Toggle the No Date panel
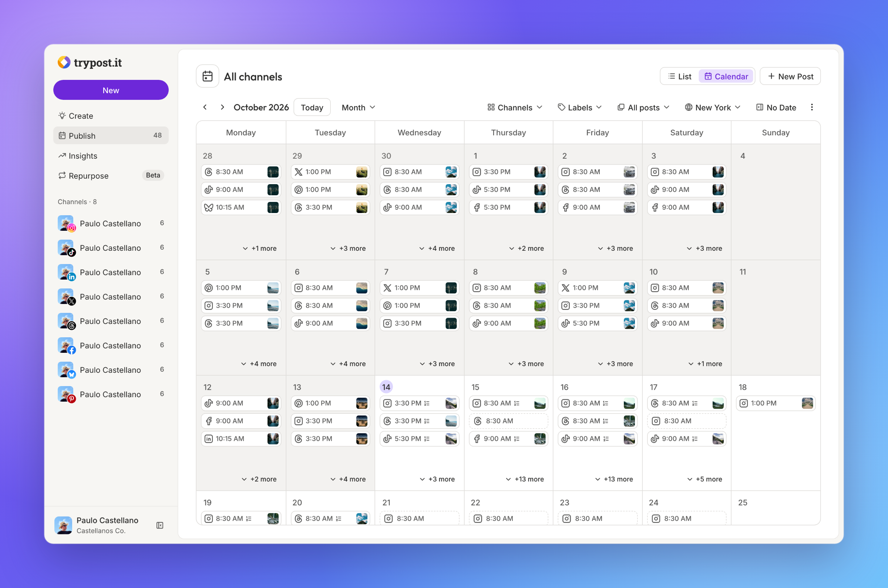 [x=776, y=108]
